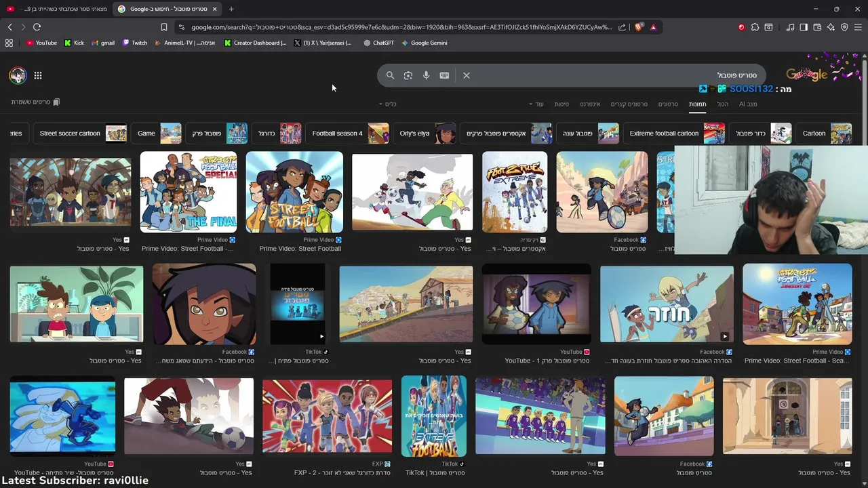Switch to אינטרנט (Web) tab

click(x=590, y=104)
